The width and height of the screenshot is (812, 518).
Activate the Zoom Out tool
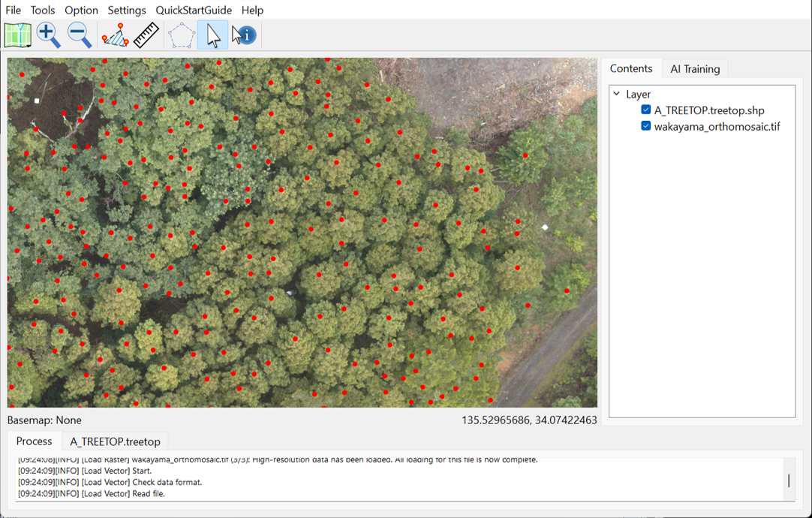click(x=79, y=35)
